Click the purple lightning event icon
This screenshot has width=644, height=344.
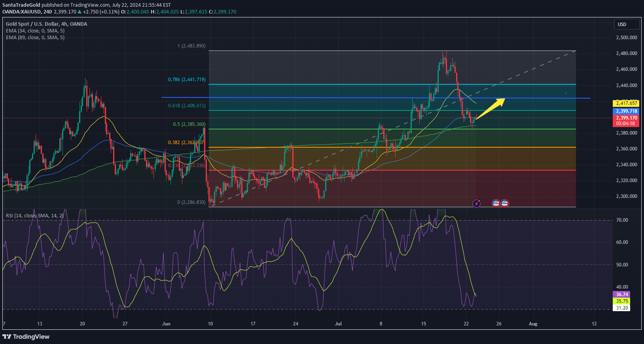pyautogui.click(x=477, y=203)
